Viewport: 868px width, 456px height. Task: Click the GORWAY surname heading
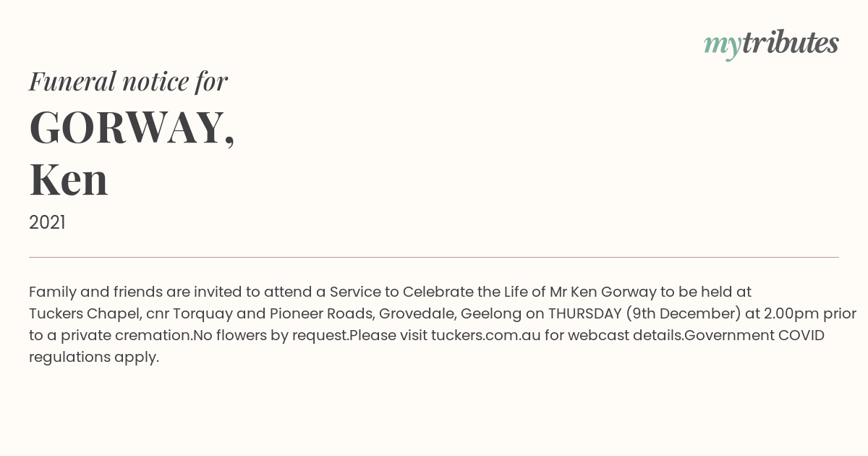[x=132, y=128]
